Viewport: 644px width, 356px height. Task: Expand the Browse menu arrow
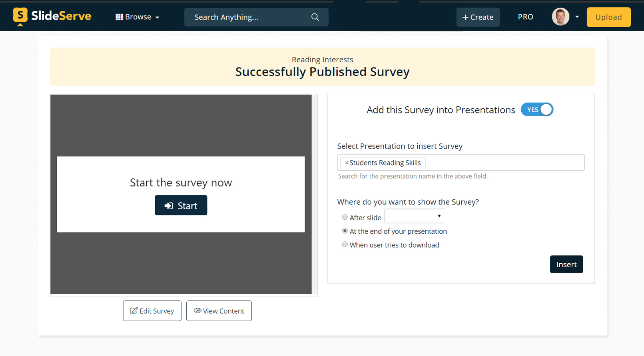pos(158,18)
